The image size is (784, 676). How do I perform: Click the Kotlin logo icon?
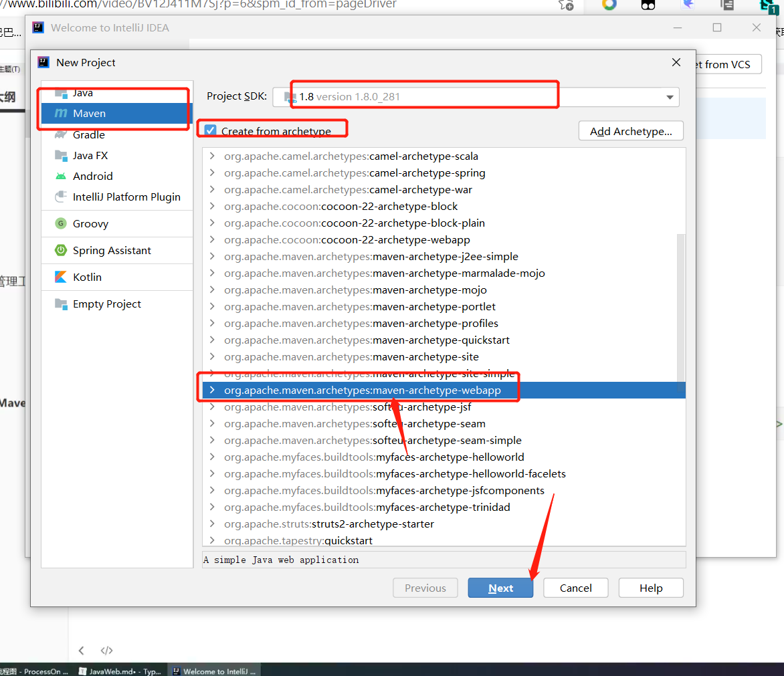[61, 277]
